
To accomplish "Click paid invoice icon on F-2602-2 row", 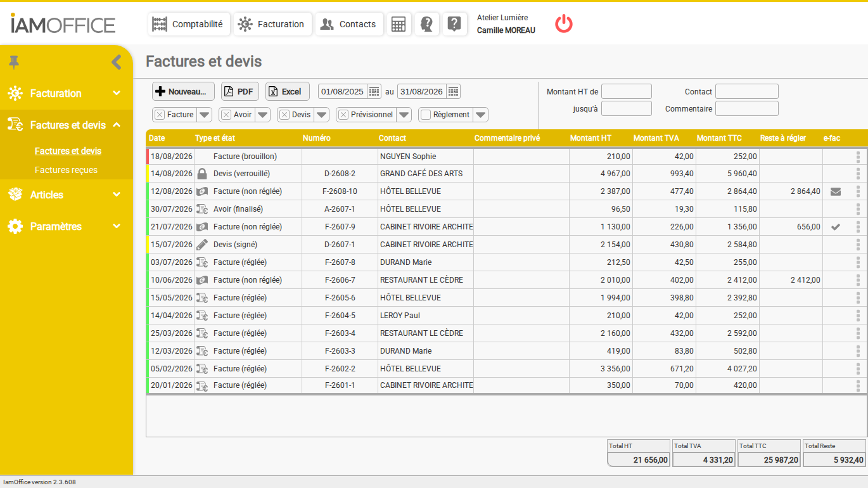I will point(202,368).
